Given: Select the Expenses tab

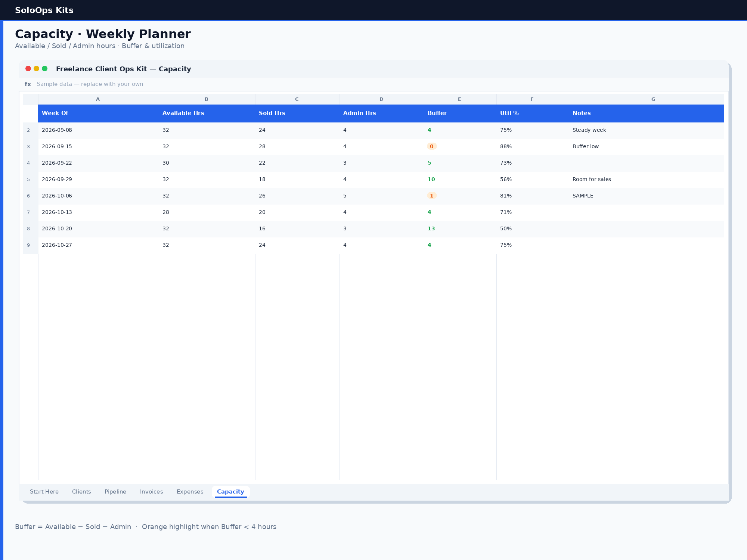Looking at the screenshot, I should [x=190, y=492].
